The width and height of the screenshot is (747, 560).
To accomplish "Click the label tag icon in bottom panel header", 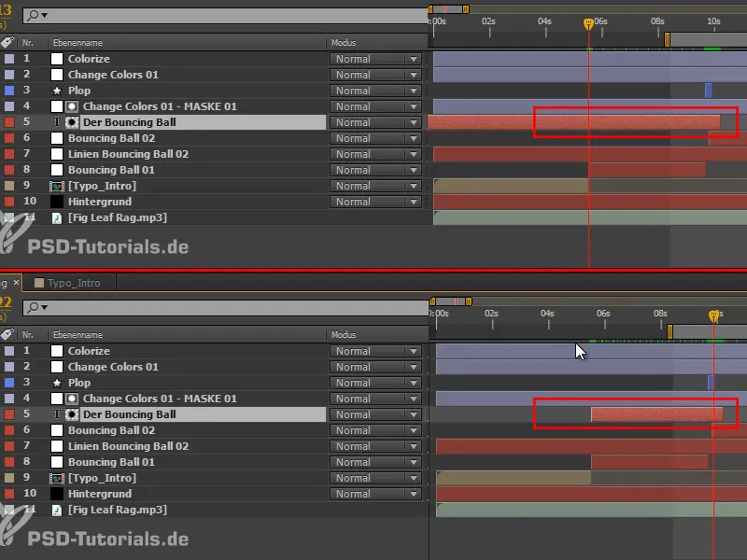I will coord(7,334).
